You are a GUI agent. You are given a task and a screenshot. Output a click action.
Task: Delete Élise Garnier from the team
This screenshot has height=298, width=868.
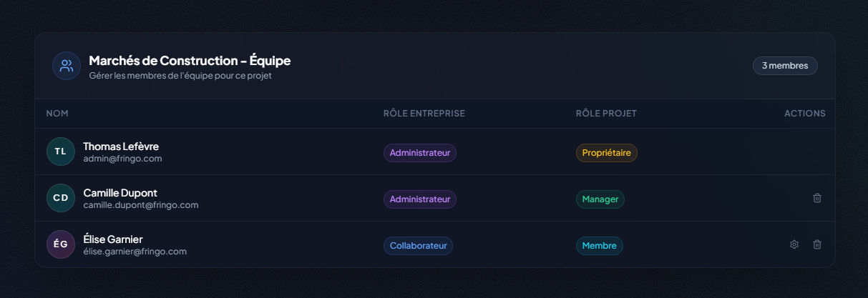[816, 244]
